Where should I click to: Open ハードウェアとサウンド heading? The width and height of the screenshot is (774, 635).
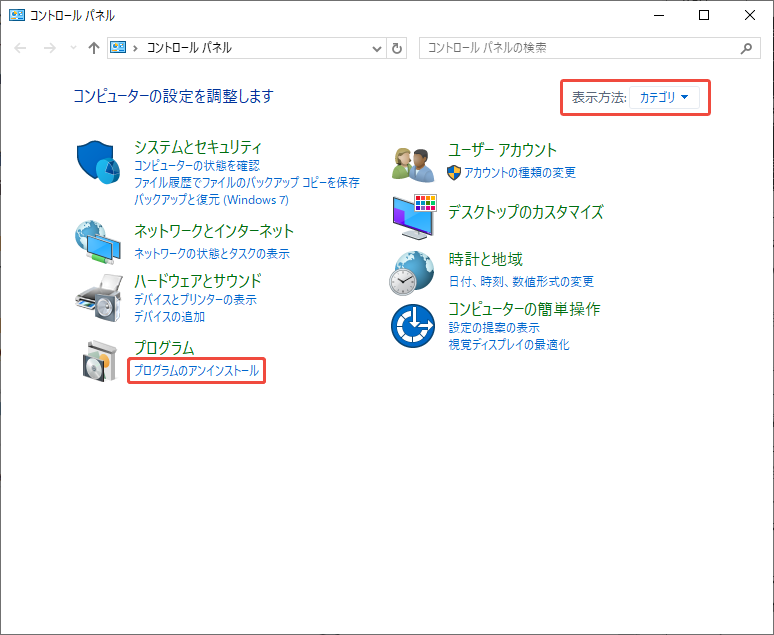pos(197,281)
